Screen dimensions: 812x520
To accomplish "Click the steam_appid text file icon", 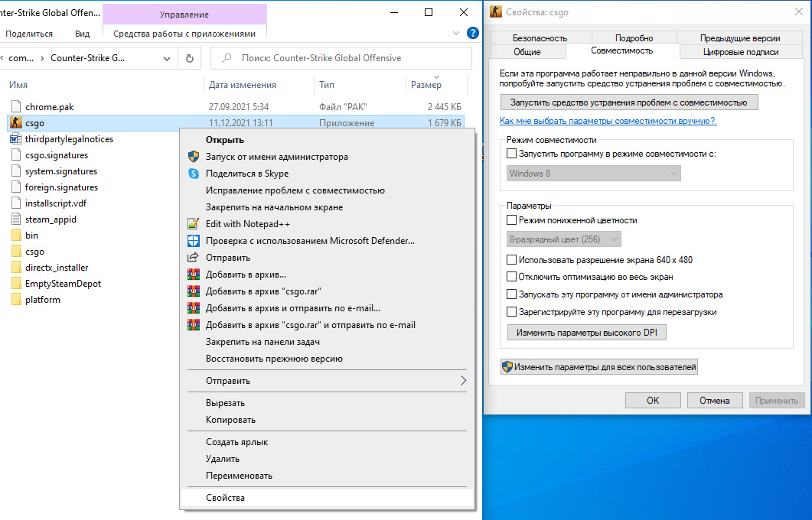I will tap(16, 219).
